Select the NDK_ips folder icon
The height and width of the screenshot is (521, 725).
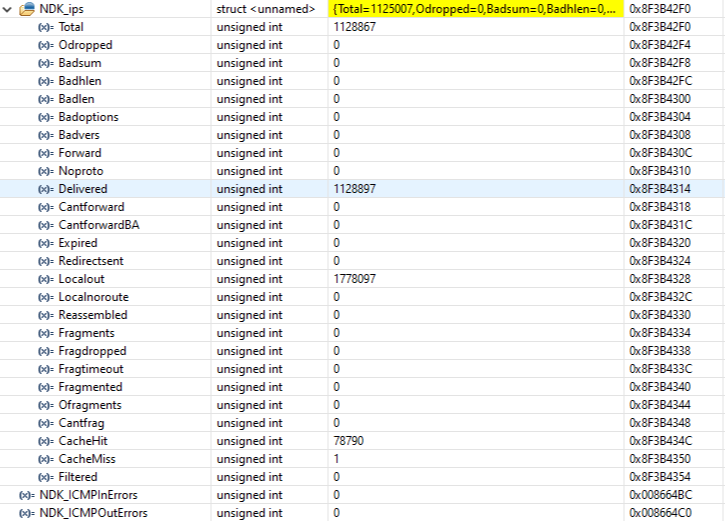(27, 9)
